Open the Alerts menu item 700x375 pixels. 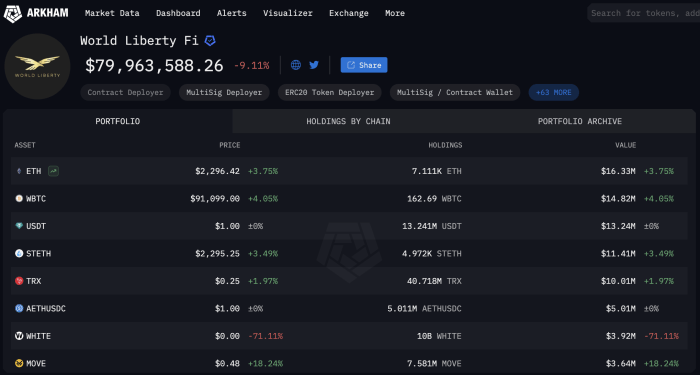(232, 13)
